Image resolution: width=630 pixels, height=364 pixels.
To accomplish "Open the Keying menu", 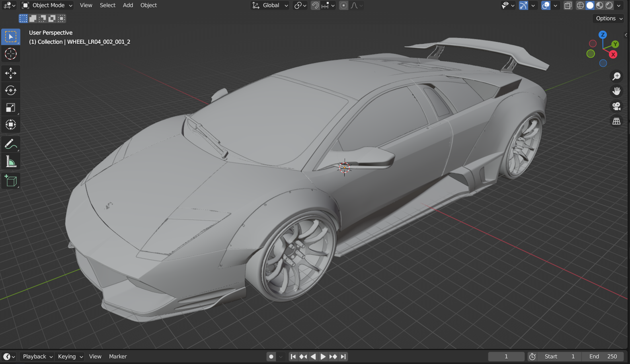I will point(70,356).
